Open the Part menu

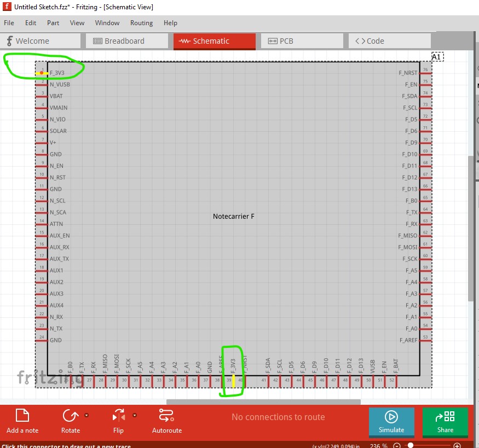(53, 23)
